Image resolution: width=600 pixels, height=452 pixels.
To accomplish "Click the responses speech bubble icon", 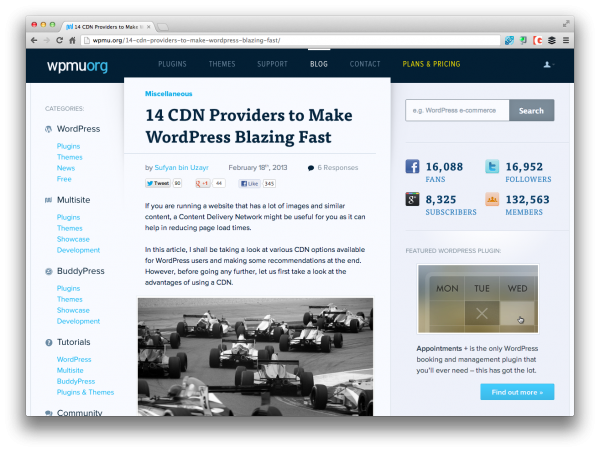I will 311,168.
